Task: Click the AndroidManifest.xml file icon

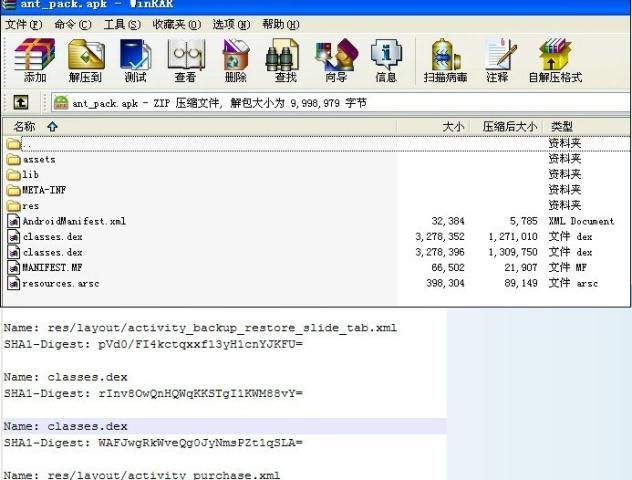Action: coord(14,221)
